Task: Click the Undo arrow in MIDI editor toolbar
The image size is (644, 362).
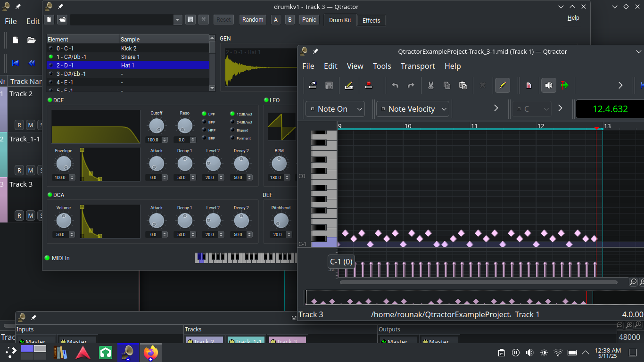Action: [395, 85]
